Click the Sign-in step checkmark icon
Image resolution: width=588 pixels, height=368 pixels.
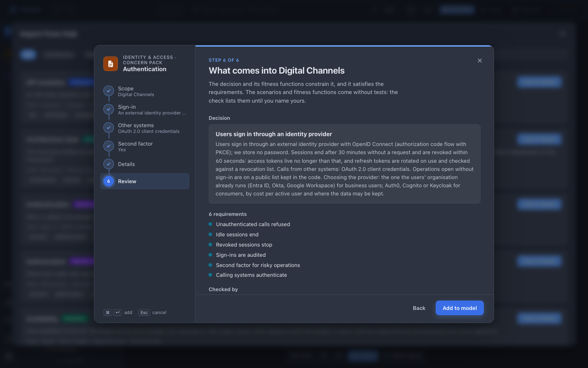tap(109, 109)
